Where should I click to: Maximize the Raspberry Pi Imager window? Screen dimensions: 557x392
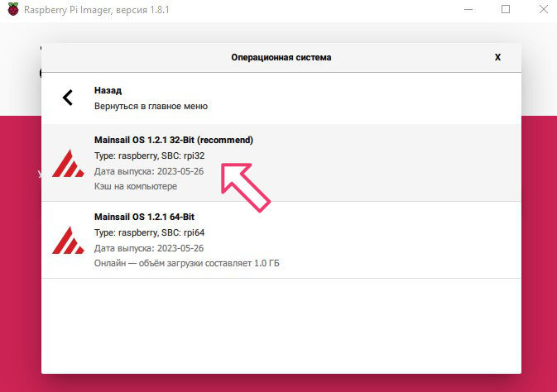click(x=506, y=10)
